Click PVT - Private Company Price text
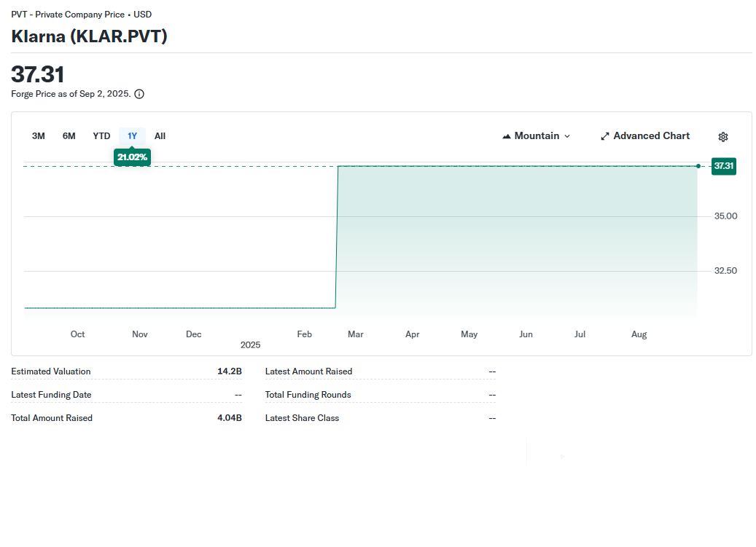This screenshot has height=547, width=756. click(x=68, y=15)
